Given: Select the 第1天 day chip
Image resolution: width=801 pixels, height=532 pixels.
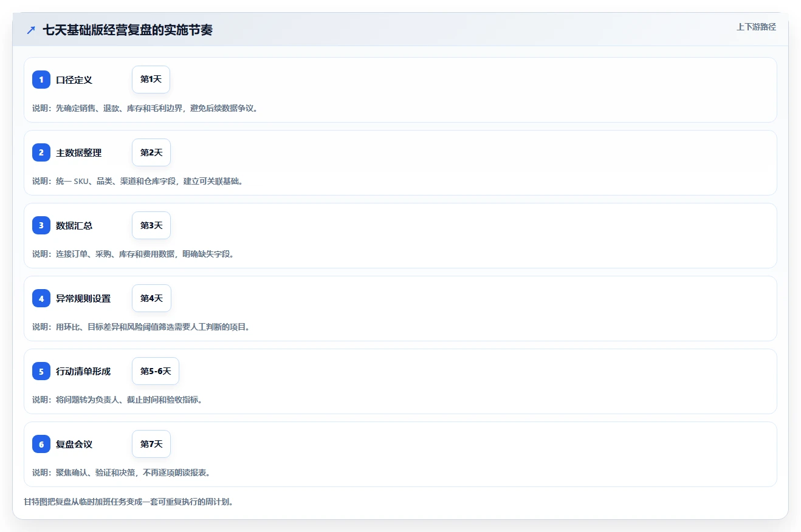Looking at the screenshot, I should [x=151, y=80].
